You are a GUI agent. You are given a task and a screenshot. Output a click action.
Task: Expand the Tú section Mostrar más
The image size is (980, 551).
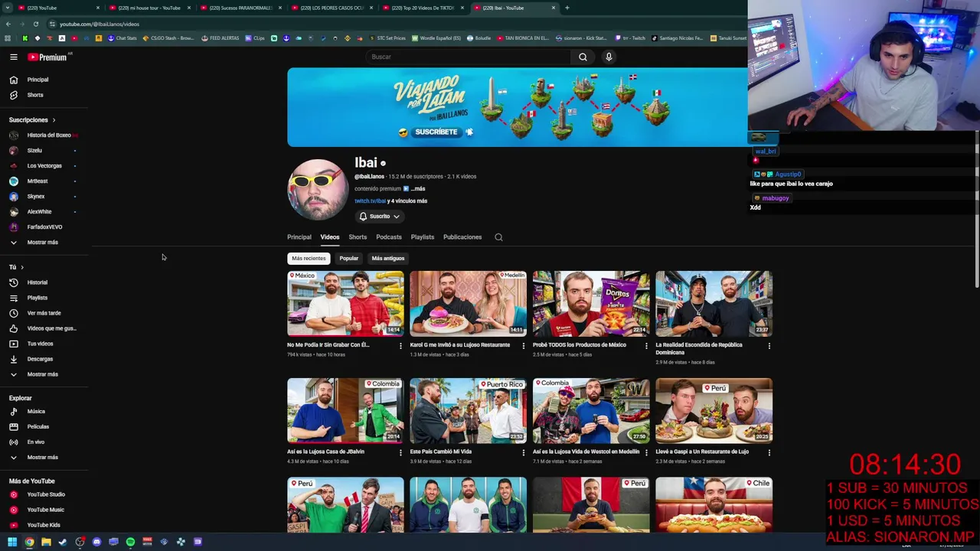tap(44, 374)
